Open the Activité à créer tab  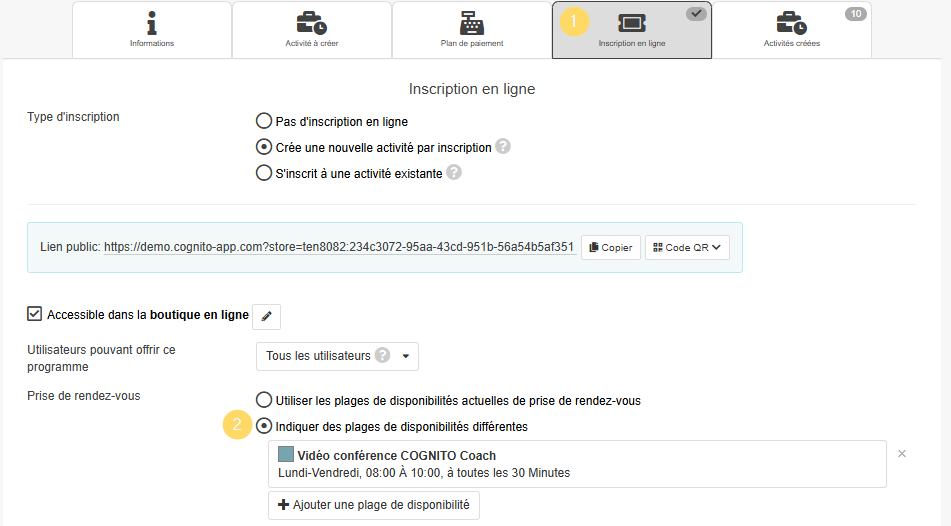coord(311,30)
